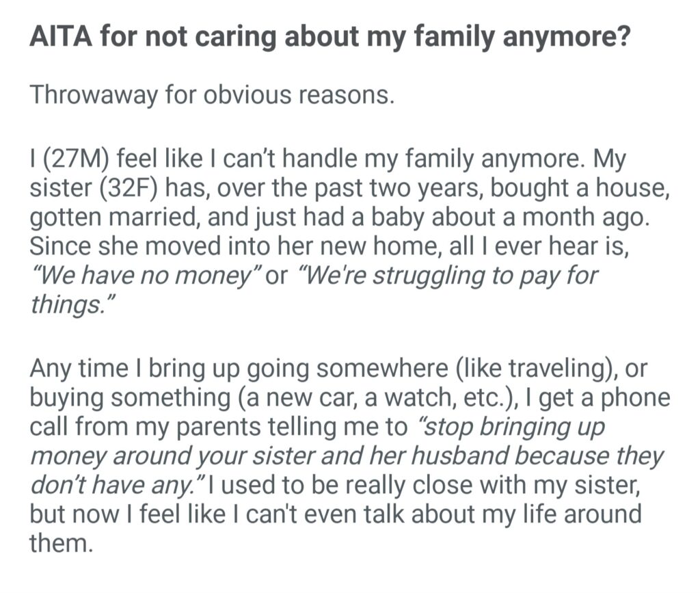Screen dimensions: 700x593
Task: Select the italic quote "We have no money"
Action: pyautogui.click(x=141, y=276)
